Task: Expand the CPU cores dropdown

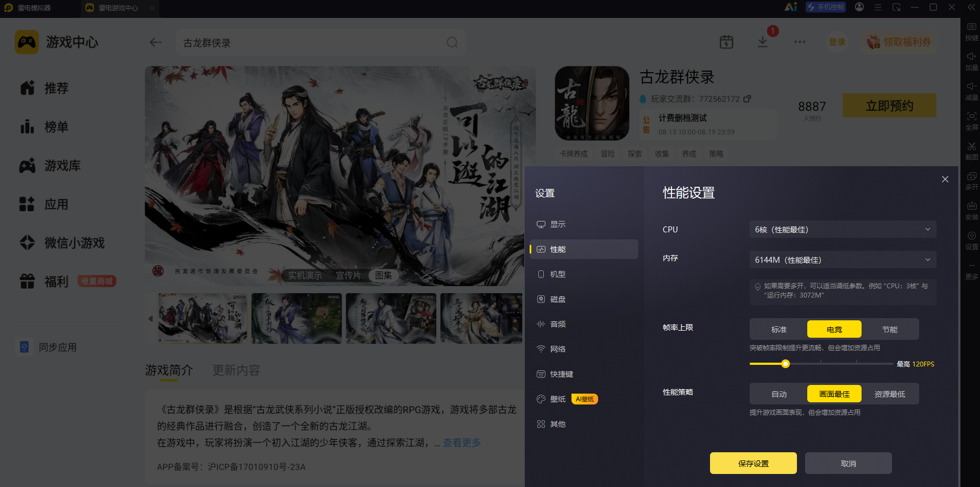Action: (x=843, y=230)
